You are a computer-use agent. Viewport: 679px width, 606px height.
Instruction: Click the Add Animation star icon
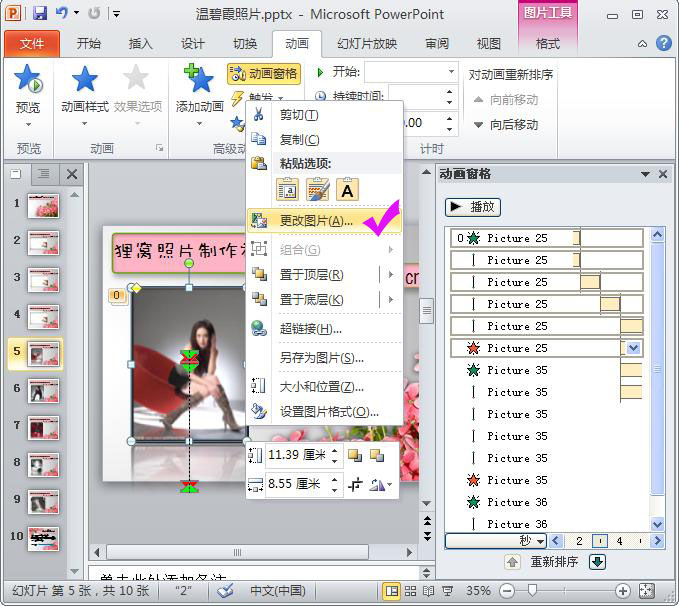pyautogui.click(x=199, y=78)
